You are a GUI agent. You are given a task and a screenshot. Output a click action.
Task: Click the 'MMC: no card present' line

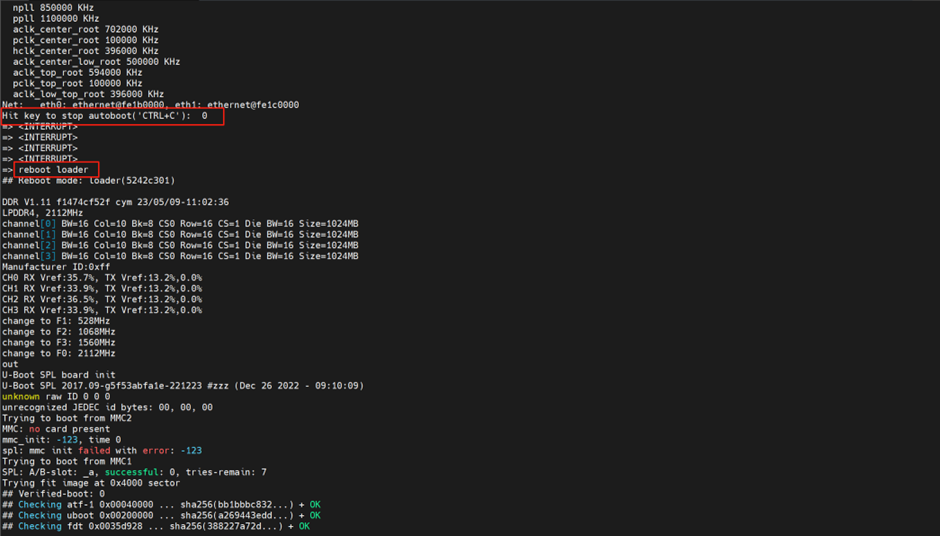[x=56, y=429]
